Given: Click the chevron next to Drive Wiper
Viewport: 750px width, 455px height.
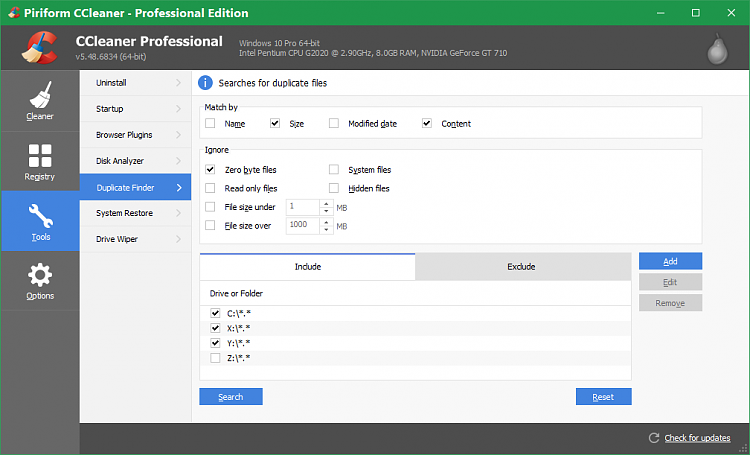Looking at the screenshot, I should (x=178, y=239).
